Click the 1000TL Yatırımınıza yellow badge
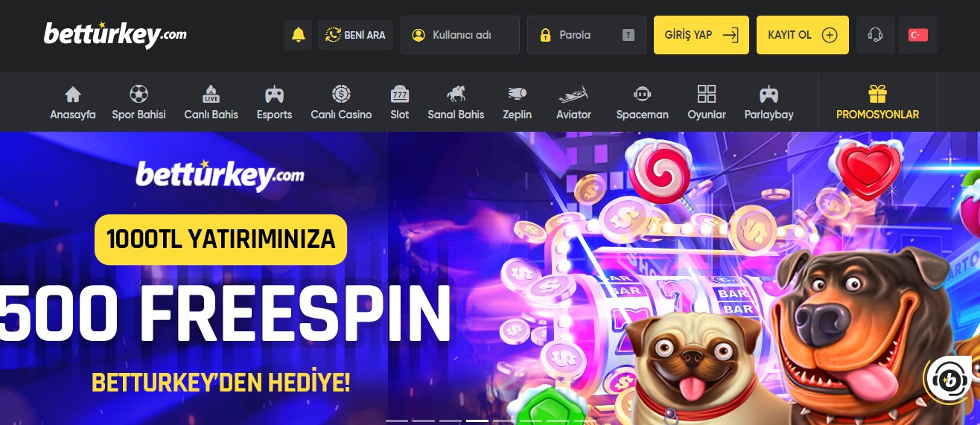Screen dimensions: 980x425 220,240
